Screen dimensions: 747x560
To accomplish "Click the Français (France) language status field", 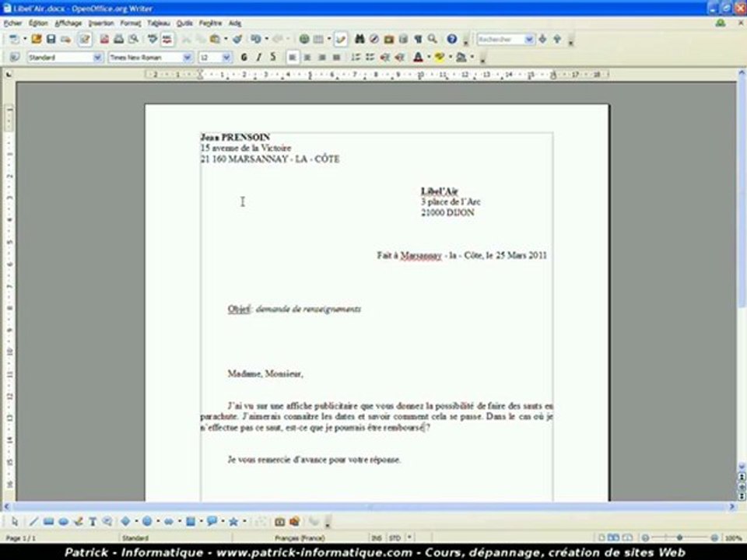I will click(x=300, y=537).
